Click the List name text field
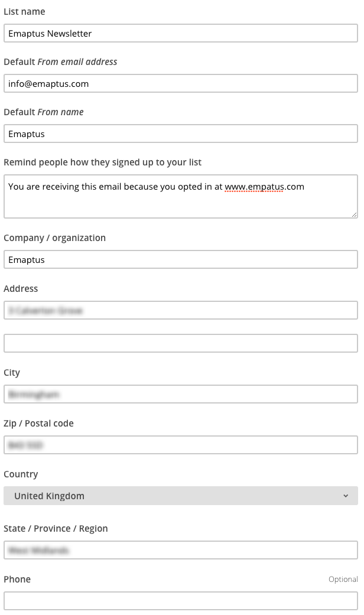The image size is (364, 615). (180, 34)
